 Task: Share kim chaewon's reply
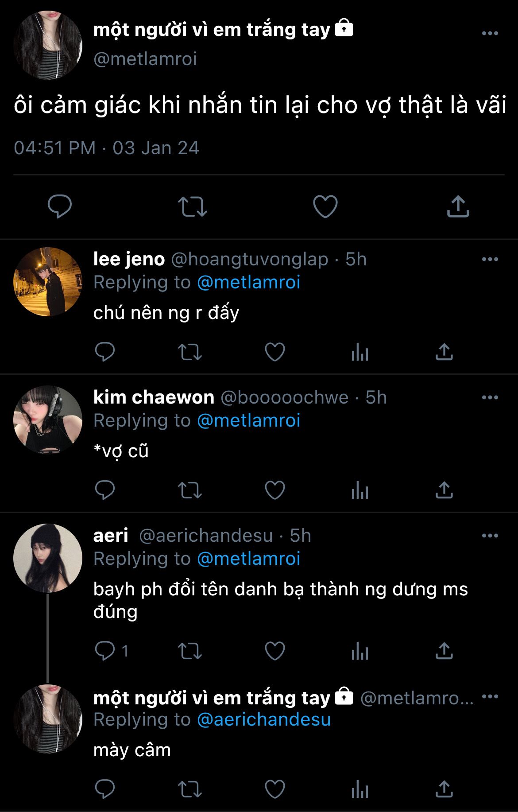pos(444,490)
